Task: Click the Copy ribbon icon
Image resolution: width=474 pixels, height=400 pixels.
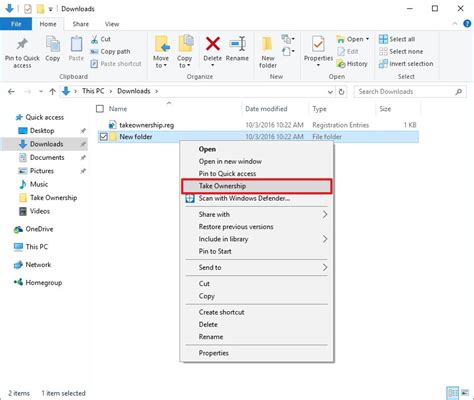Action: [53, 44]
